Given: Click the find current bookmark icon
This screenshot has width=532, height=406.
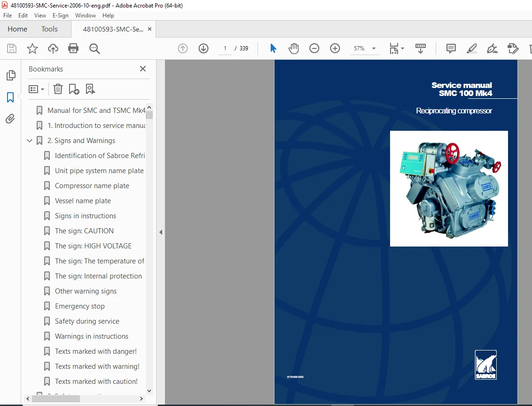Looking at the screenshot, I should [90, 89].
